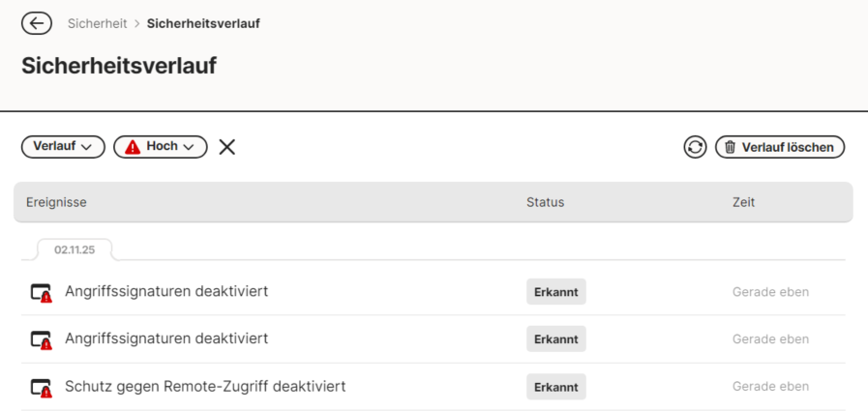The image size is (868, 411).
Task: Click the Remote-Zugriff event alert icon
Action: coord(41,387)
